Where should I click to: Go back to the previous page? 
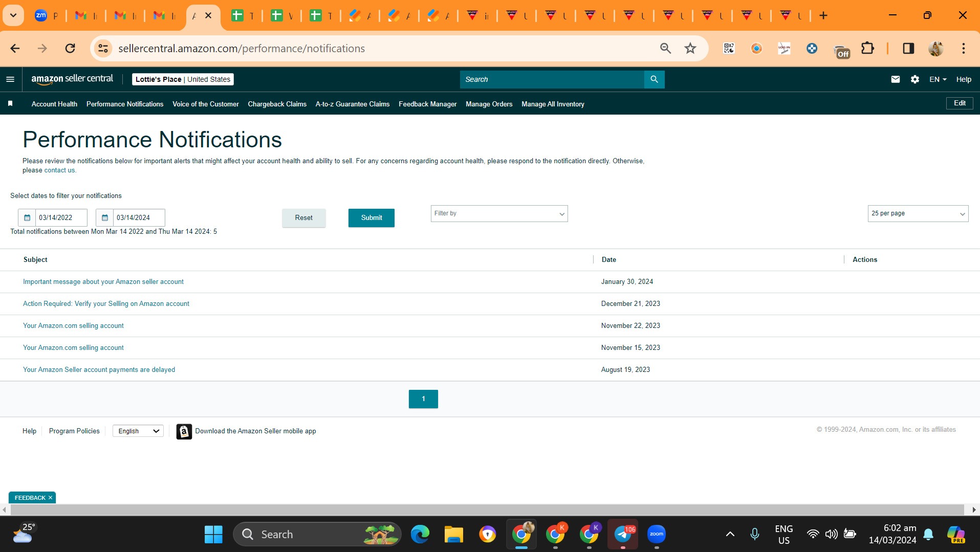pyautogui.click(x=15, y=48)
